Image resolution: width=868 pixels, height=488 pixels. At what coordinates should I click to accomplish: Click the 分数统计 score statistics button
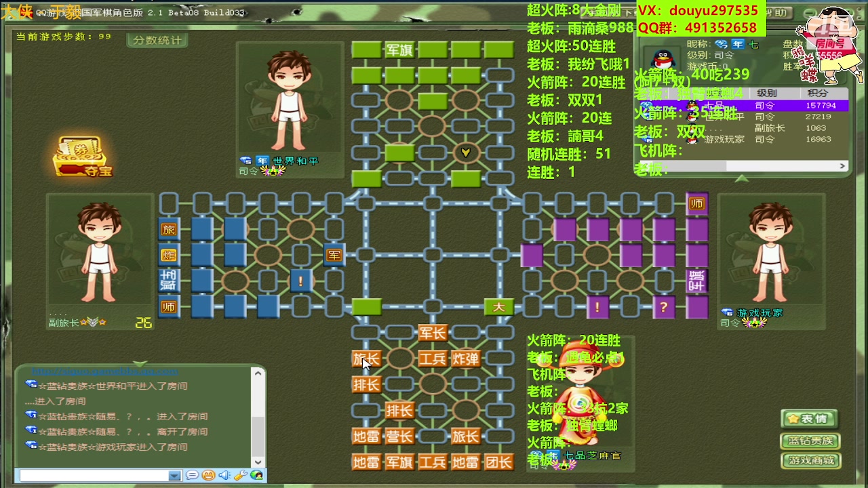(157, 41)
